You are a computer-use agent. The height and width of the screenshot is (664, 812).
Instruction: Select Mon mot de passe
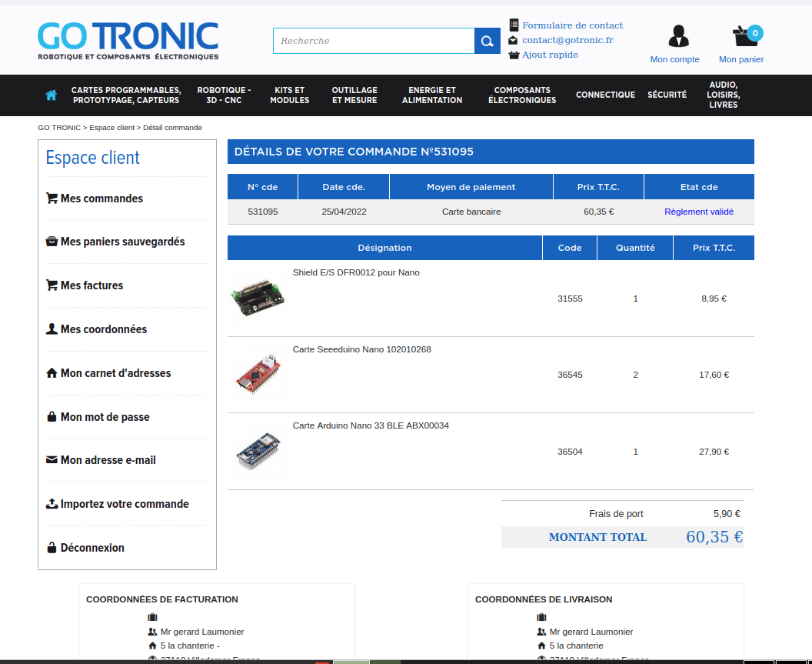[105, 417]
